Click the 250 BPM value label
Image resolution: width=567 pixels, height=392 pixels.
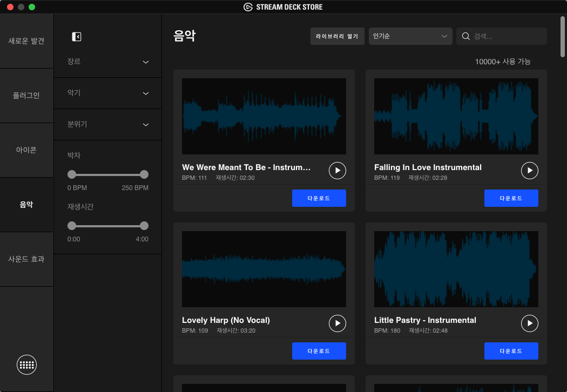pyautogui.click(x=135, y=188)
